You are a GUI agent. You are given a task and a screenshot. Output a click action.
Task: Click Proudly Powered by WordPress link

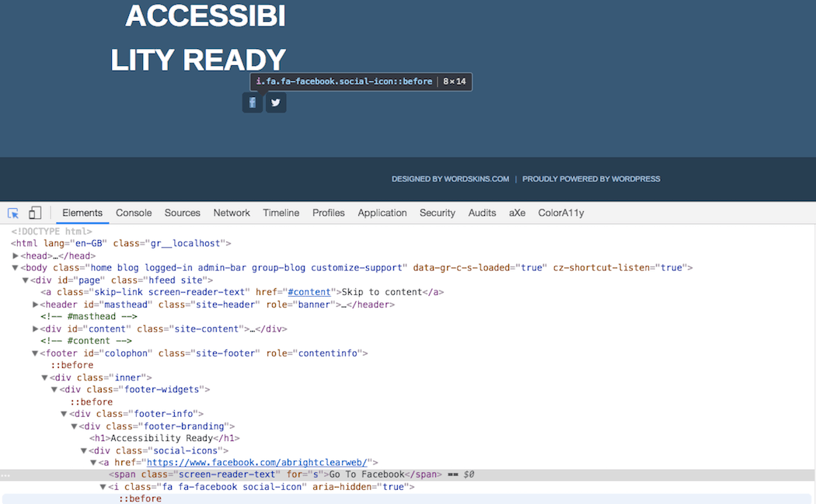click(x=591, y=179)
